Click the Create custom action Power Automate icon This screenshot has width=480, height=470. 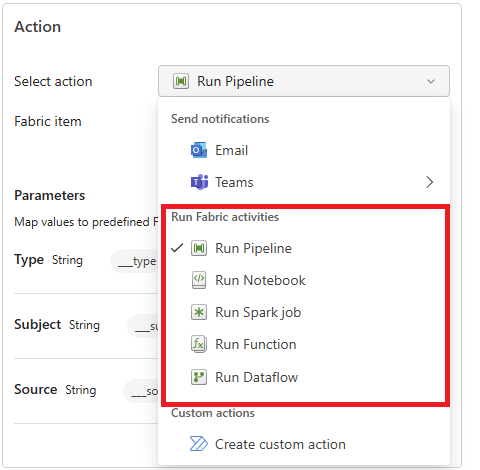pos(199,444)
